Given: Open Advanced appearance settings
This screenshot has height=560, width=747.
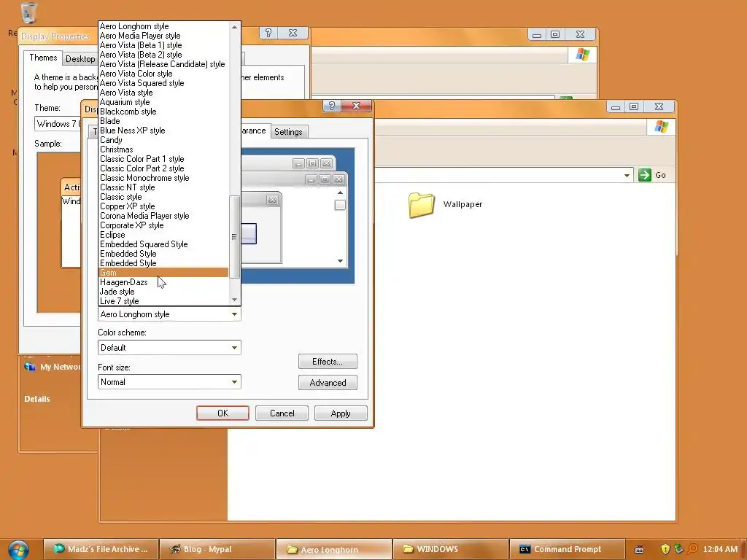Looking at the screenshot, I should click(328, 382).
